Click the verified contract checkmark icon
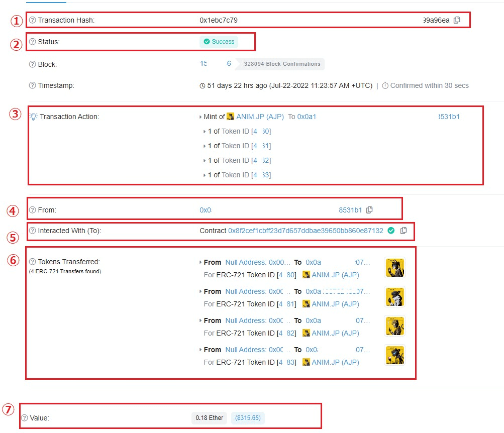Image resolution: width=504 pixels, height=433 pixels. click(391, 231)
